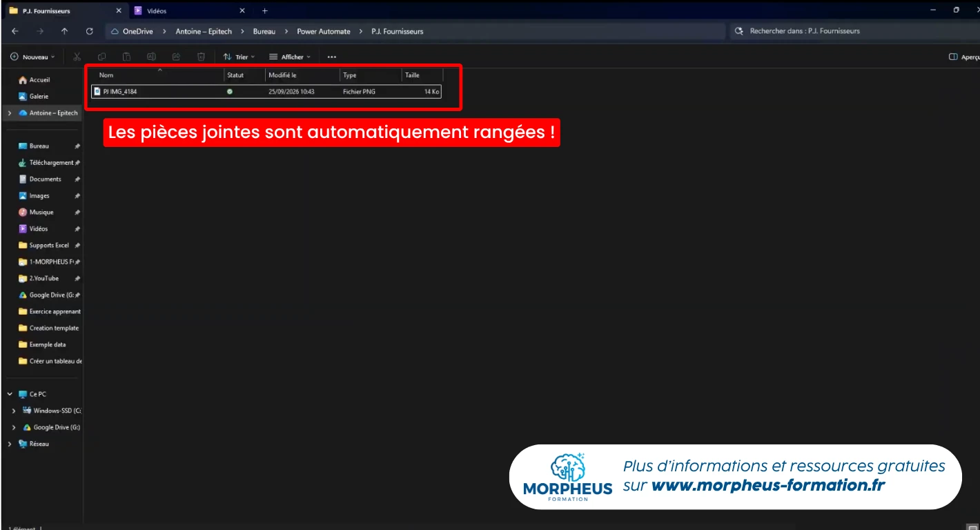
Task: Open the Afficher view dropdown
Action: pos(290,57)
